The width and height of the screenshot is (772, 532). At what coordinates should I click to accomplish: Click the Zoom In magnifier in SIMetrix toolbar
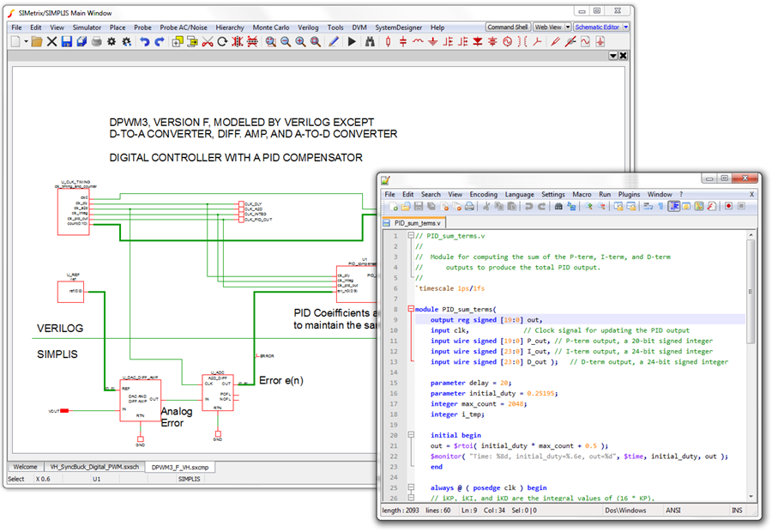[300, 41]
